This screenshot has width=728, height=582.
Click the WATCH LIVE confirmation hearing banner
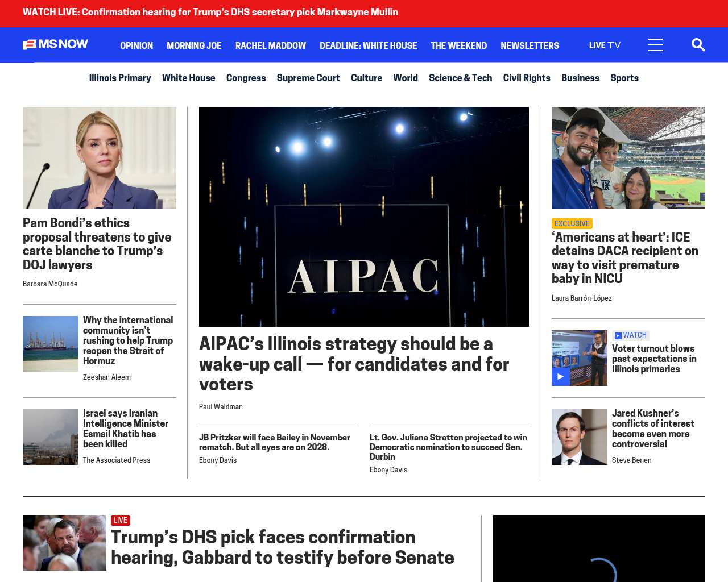tap(210, 12)
